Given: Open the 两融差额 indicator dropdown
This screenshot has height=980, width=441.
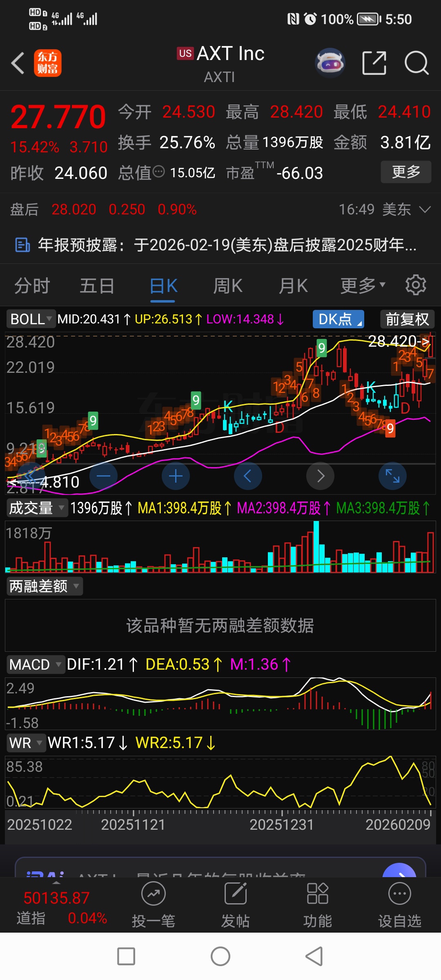Looking at the screenshot, I should coord(44,586).
